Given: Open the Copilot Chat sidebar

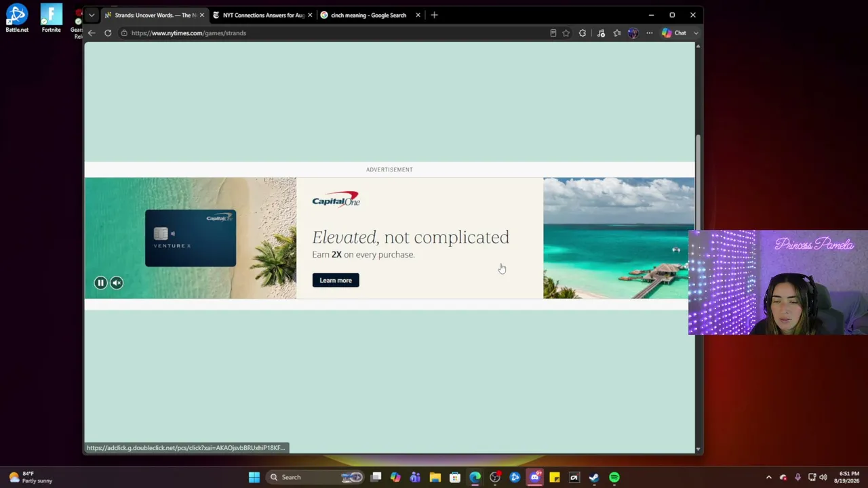Looking at the screenshot, I should (x=675, y=33).
